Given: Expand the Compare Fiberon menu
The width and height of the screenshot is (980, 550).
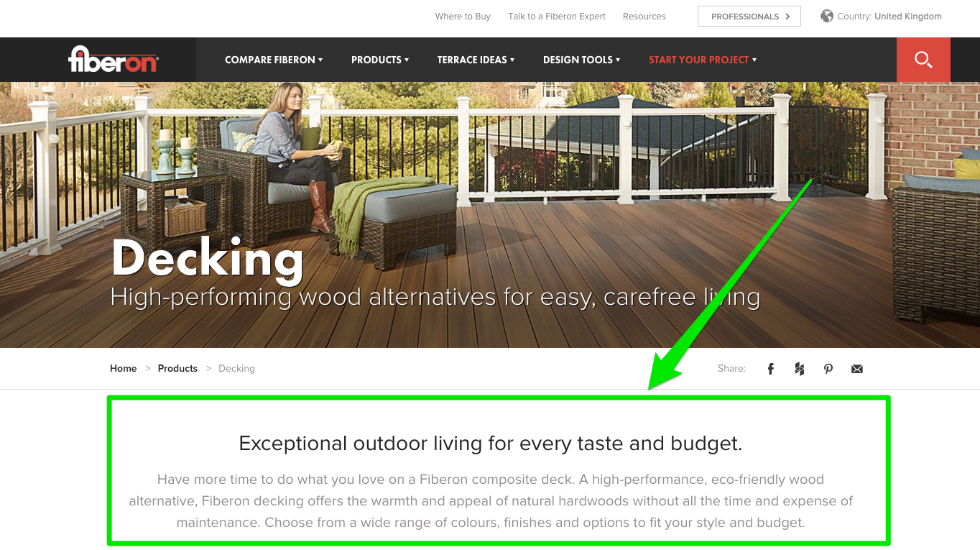Looking at the screenshot, I should (x=274, y=60).
